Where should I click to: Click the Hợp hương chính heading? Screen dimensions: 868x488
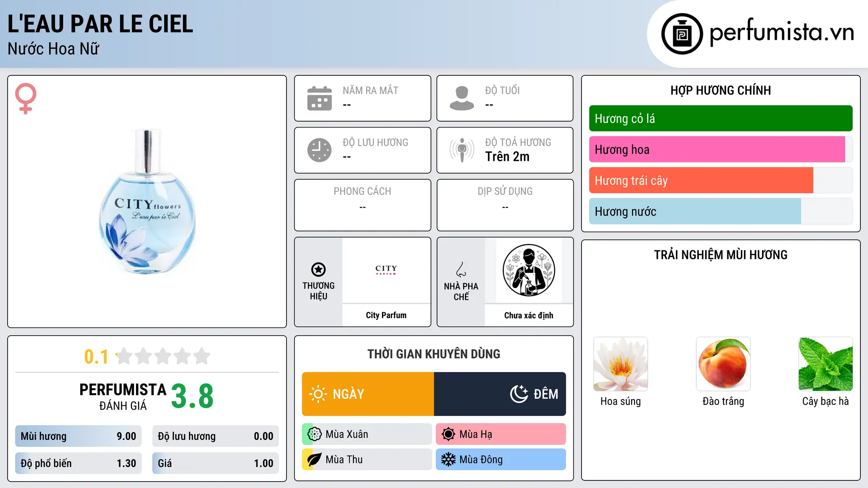pos(721,90)
